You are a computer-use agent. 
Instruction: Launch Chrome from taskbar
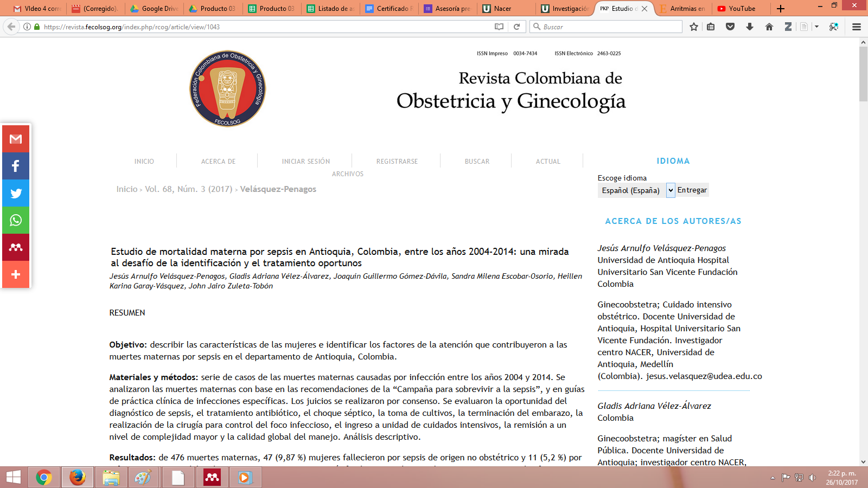tap(44, 477)
